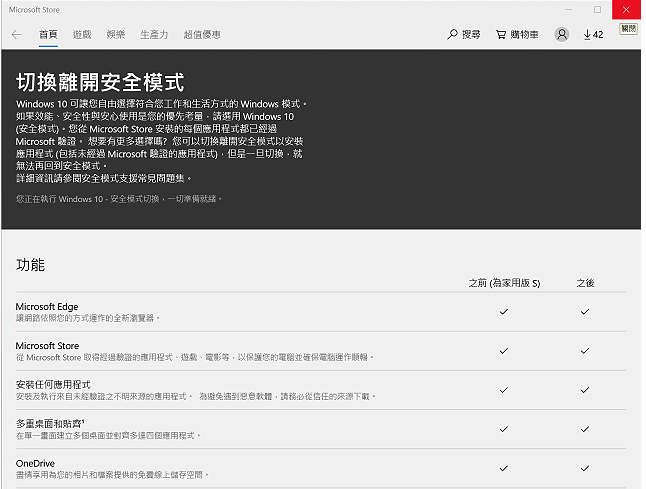Minimize the Microsoft Store window
Image resolution: width=646 pixels, height=489 pixels.
(569, 9)
